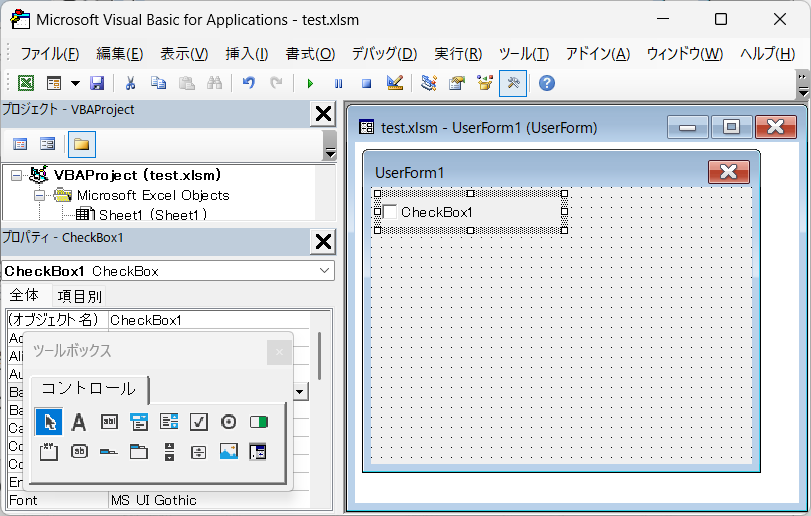
Task: Click the Find binoculars icon
Action: tap(214, 83)
